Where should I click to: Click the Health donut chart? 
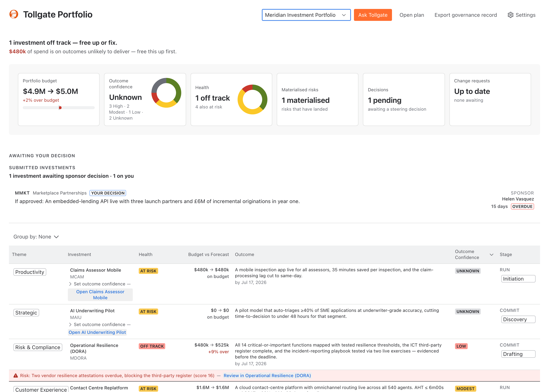pos(252,99)
